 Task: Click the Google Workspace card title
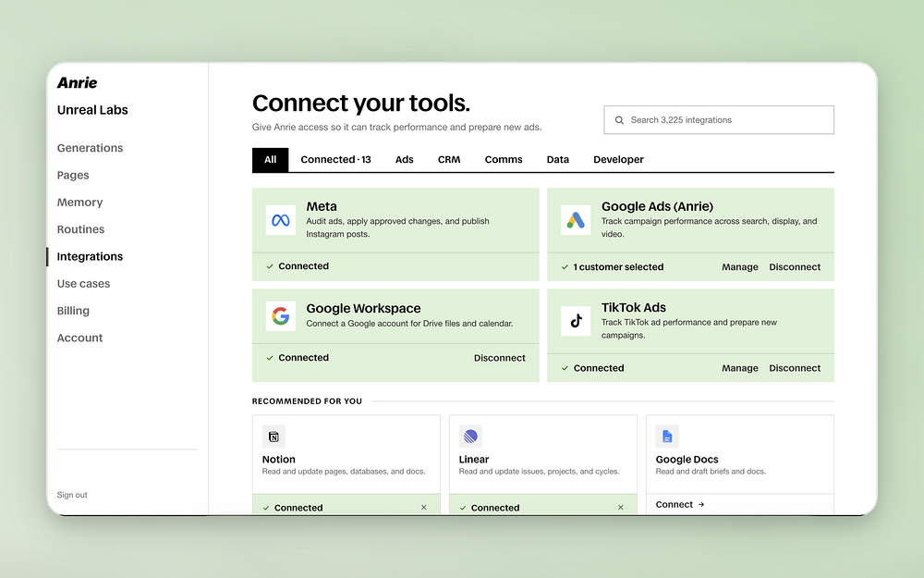point(363,309)
